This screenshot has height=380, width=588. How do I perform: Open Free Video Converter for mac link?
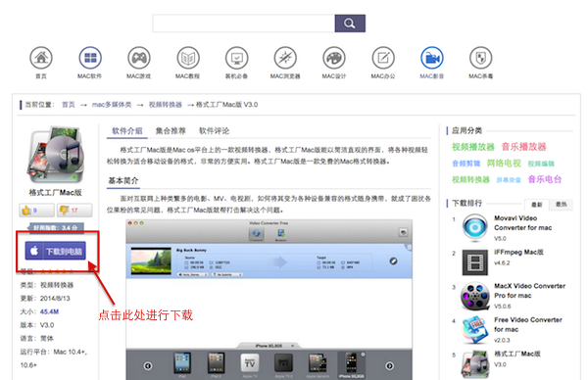point(528,324)
